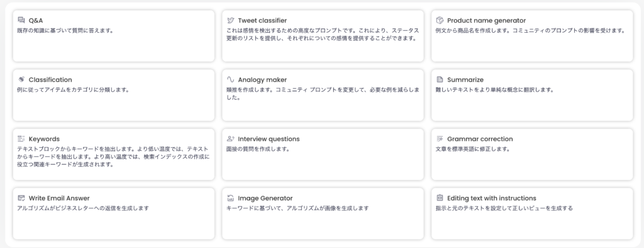This screenshot has height=248, width=644.
Task: Click the Analogy maker wave icon
Action: click(x=230, y=79)
